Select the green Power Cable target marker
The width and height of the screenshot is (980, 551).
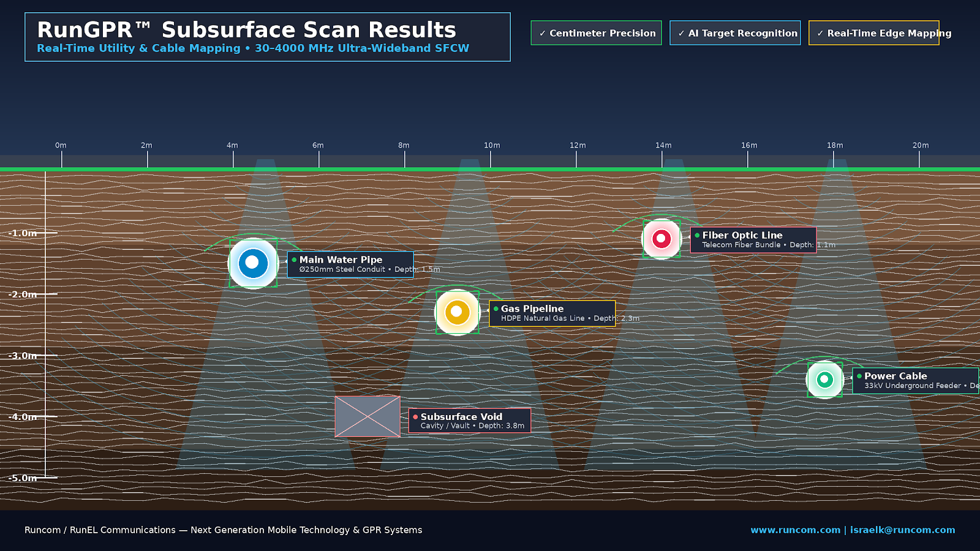(x=824, y=380)
